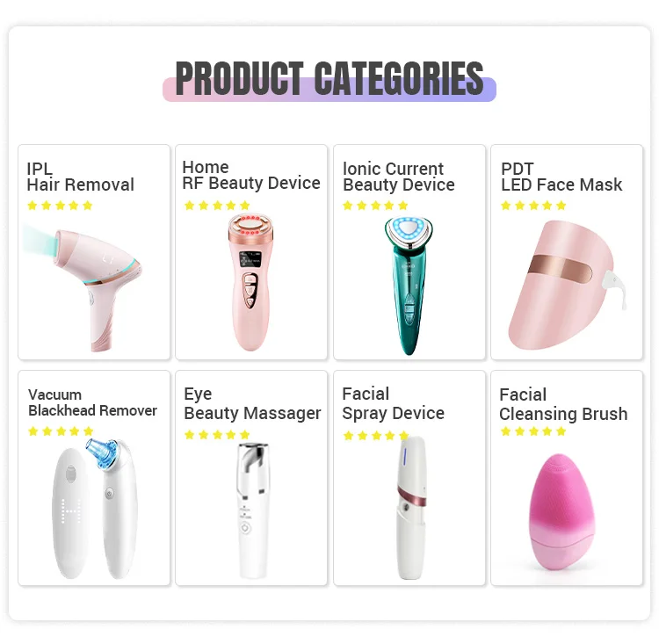
Task: Open the IPL Hair Removal category link
Action: click(80, 177)
